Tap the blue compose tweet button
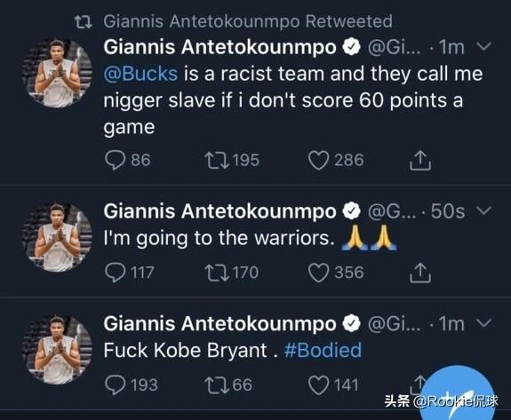 point(458,394)
